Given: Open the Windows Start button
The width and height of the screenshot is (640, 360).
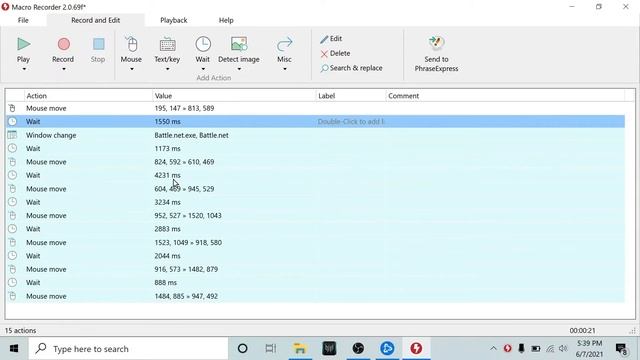Looking at the screenshot, I should [x=14, y=349].
